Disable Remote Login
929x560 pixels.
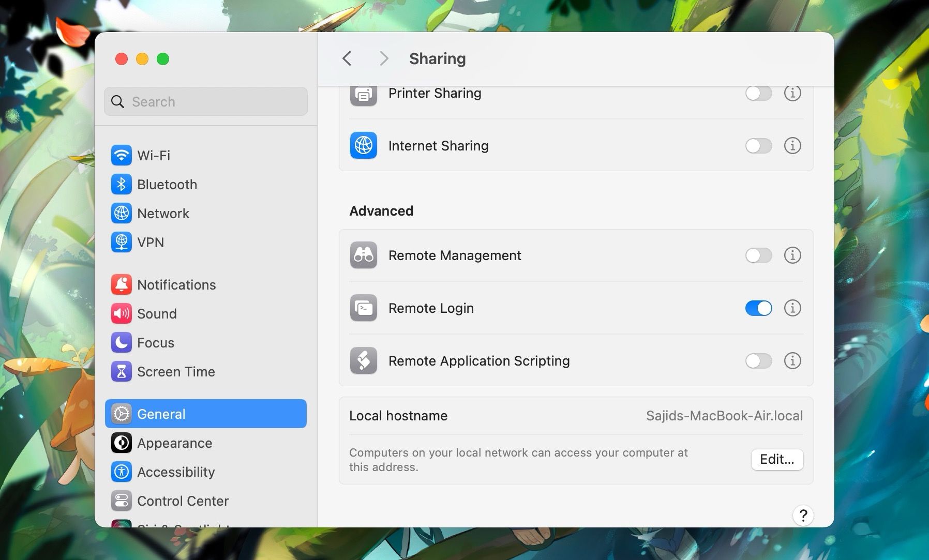click(x=758, y=308)
